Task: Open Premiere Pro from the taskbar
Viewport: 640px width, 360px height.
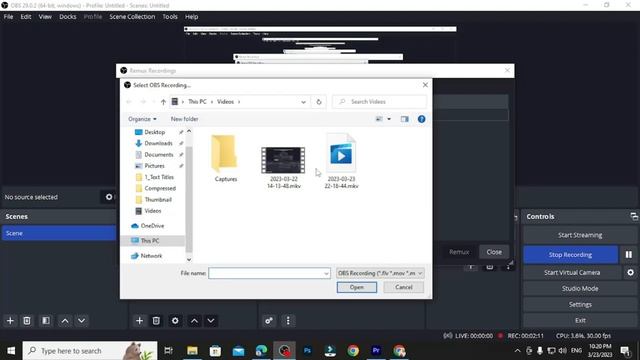Action: [376, 351]
